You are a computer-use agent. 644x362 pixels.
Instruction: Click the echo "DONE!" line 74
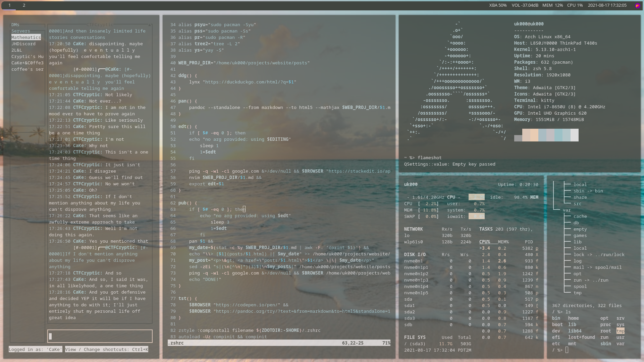click(205, 280)
